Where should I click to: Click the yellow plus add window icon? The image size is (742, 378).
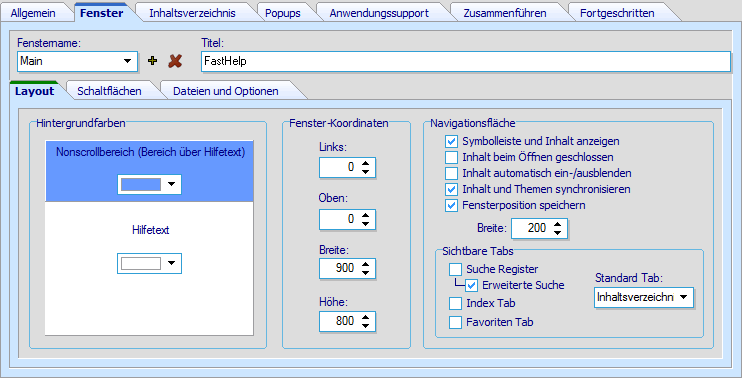tap(152, 61)
